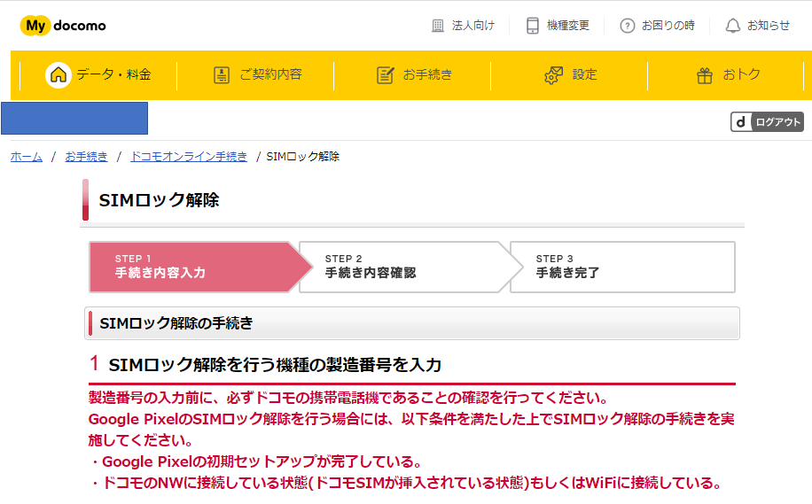This screenshot has width=812, height=504.
Task: Click the SIMロック解除 page heading
Action: coord(159,200)
